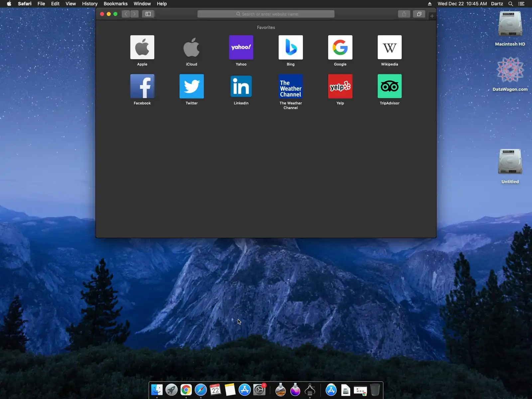This screenshot has width=532, height=399.
Task: Close the Safari window with red button
Action: coord(102,14)
